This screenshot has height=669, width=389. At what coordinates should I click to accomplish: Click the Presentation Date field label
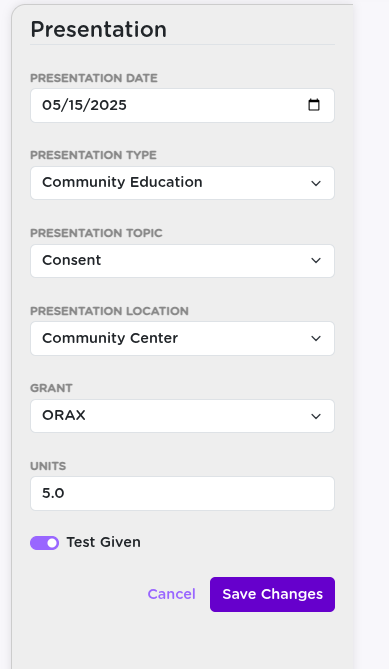(94, 78)
